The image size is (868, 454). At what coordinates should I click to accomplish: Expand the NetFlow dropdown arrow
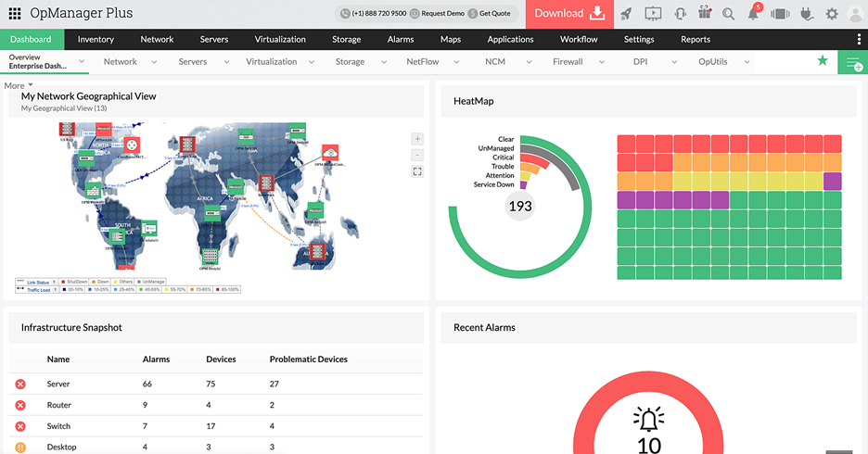(x=456, y=62)
